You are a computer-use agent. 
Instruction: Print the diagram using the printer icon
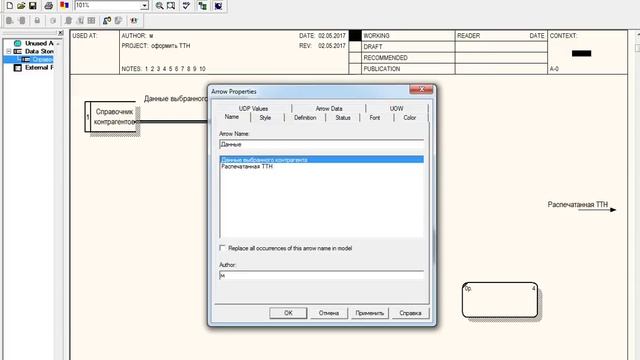49,6
